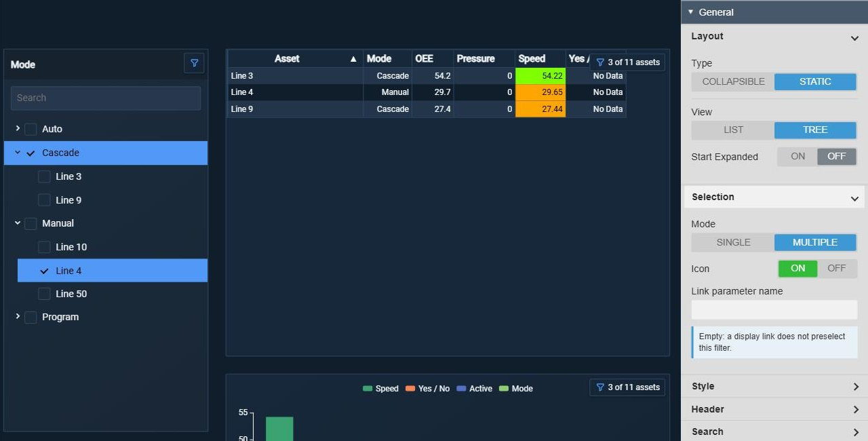
Task: Select STATIC layout type
Action: [x=815, y=81]
